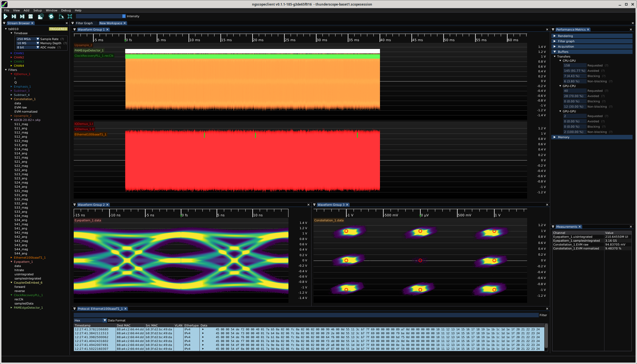Click the Force trigger toolbar icon
The width and height of the screenshot is (637, 364).
click(x=22, y=16)
